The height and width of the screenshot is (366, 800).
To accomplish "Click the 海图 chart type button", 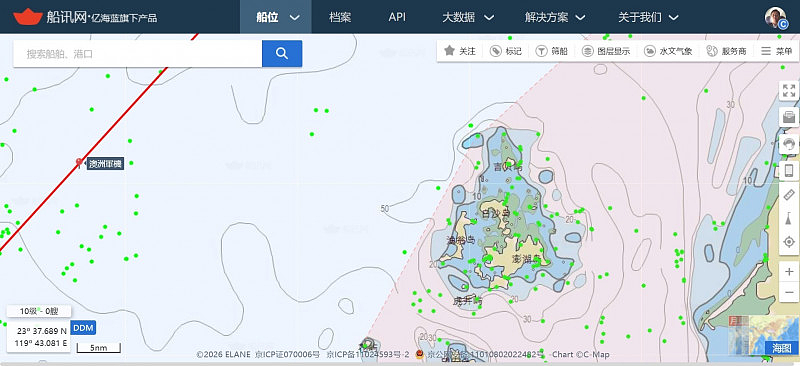I will coord(781,348).
